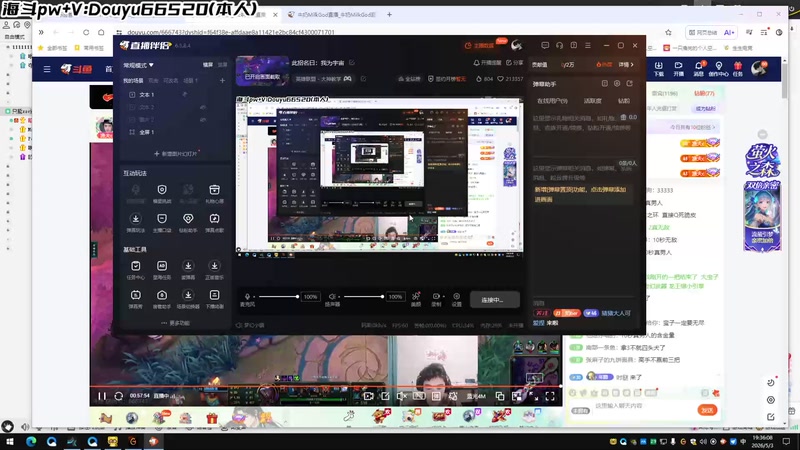Open the 礼物心愿 gift wish icon
This screenshot has width=800, height=450.
pyautogui.click(x=214, y=193)
